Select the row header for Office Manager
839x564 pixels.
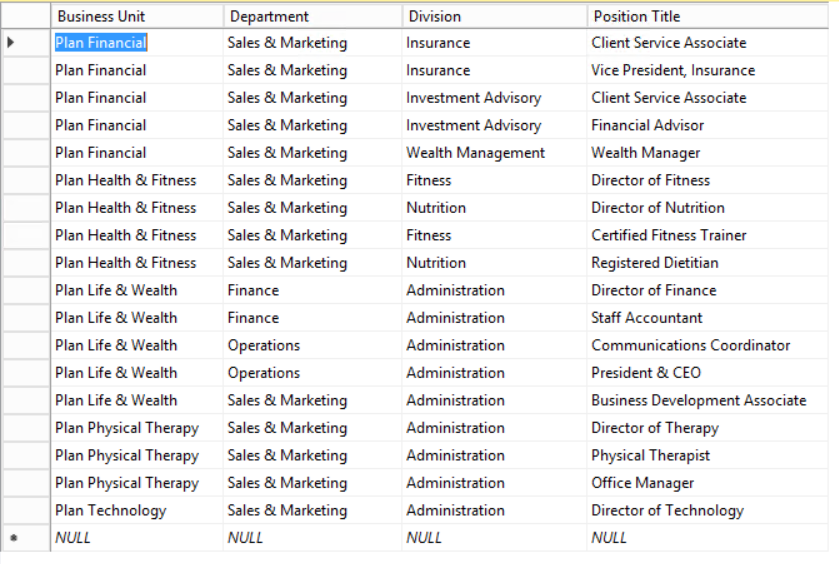point(24,483)
